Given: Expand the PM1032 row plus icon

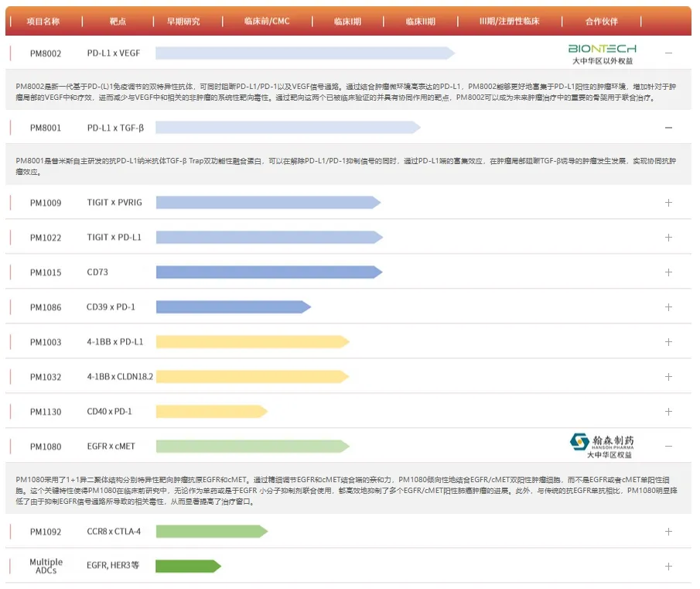Looking at the screenshot, I should (x=668, y=377).
